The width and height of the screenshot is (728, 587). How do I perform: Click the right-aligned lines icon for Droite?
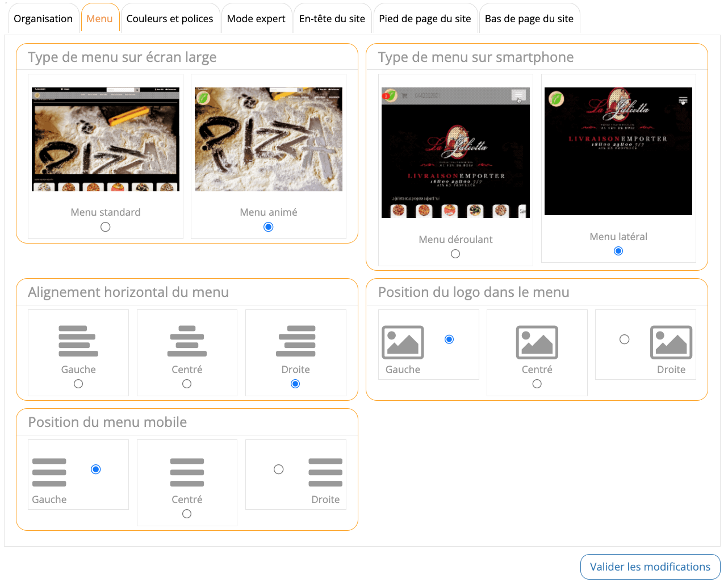295,341
